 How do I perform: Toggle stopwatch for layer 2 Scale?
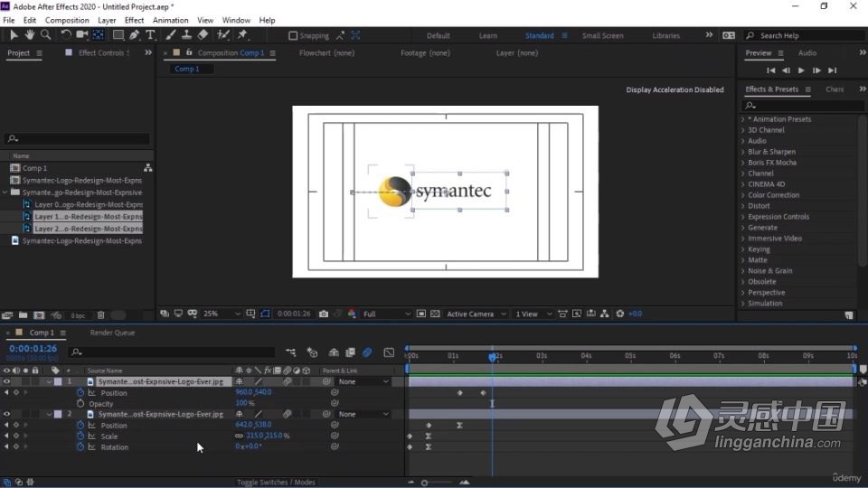click(x=80, y=436)
